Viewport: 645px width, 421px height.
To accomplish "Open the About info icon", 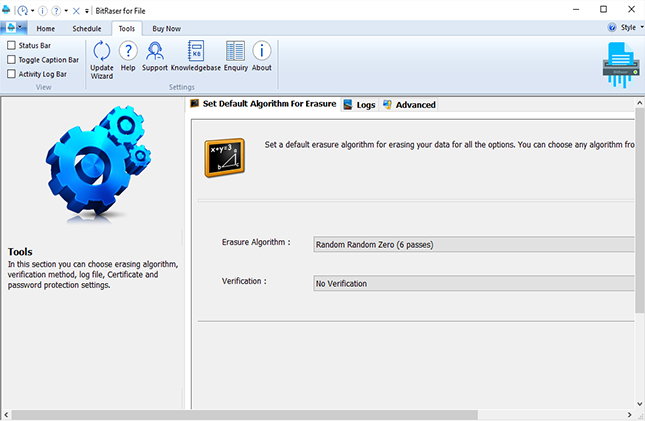I will click(262, 56).
